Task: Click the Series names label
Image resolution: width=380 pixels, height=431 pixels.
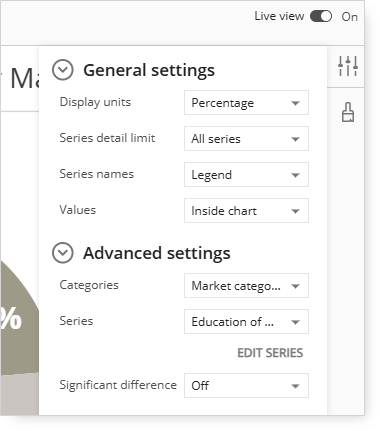Action: click(97, 174)
